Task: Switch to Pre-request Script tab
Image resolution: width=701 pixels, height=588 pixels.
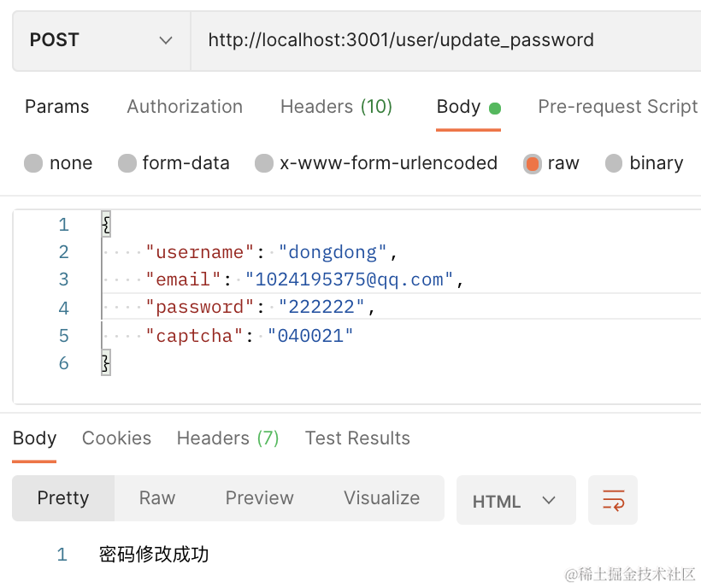Action: 617,107
